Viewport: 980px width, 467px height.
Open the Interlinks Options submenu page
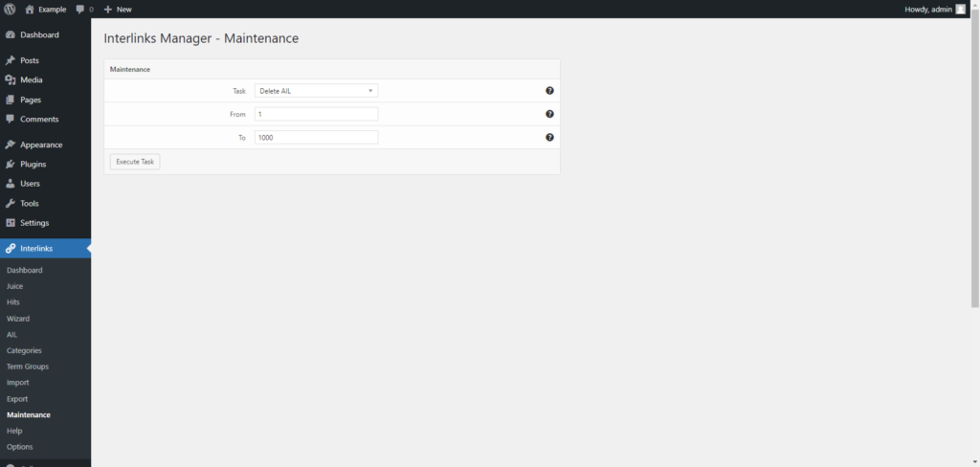(x=19, y=447)
